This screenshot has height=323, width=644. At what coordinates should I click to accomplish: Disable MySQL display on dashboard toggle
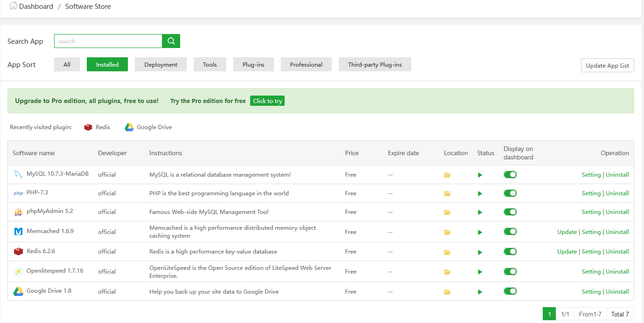(510, 175)
